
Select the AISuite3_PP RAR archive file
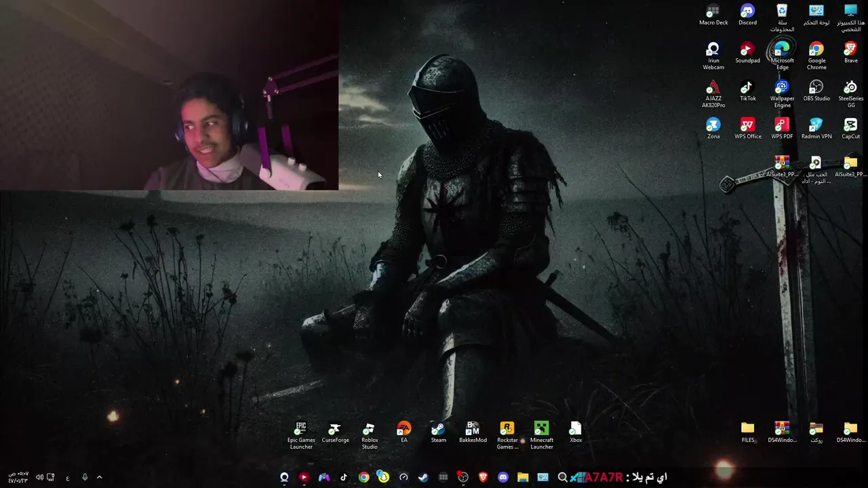(782, 167)
